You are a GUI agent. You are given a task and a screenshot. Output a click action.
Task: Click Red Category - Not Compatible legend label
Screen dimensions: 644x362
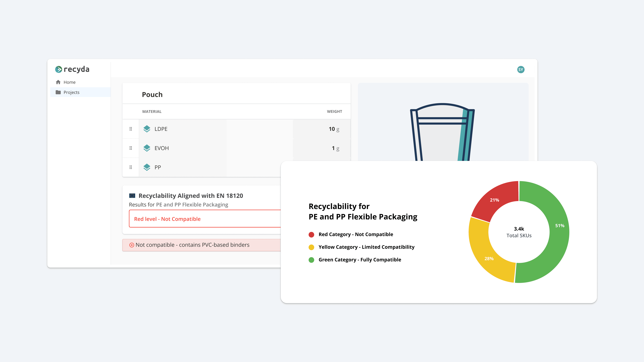click(x=356, y=234)
